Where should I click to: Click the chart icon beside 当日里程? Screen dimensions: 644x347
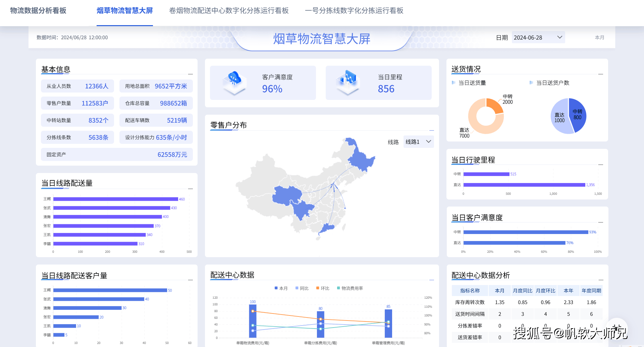click(x=348, y=82)
